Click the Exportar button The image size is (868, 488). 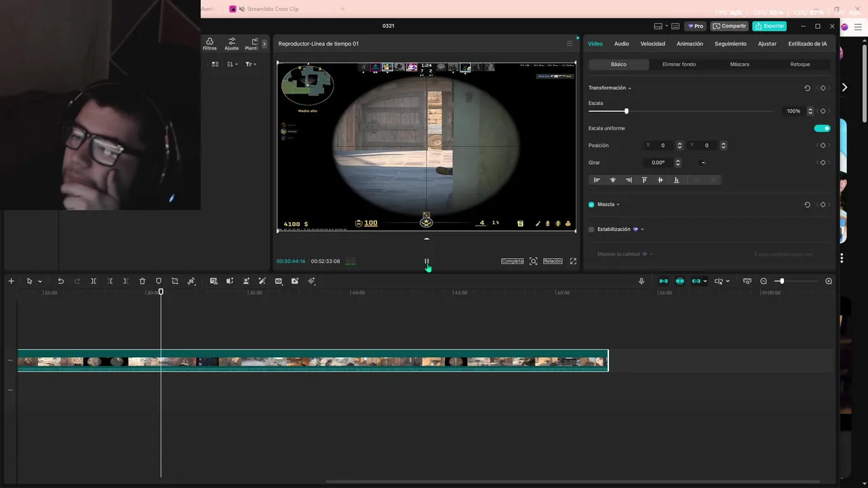click(x=769, y=26)
